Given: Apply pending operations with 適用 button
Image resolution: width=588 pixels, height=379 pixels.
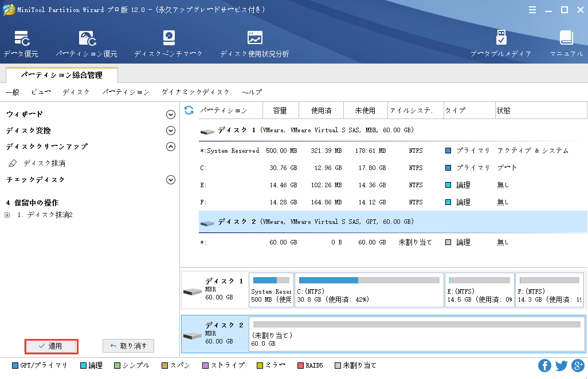Looking at the screenshot, I should tap(51, 346).
